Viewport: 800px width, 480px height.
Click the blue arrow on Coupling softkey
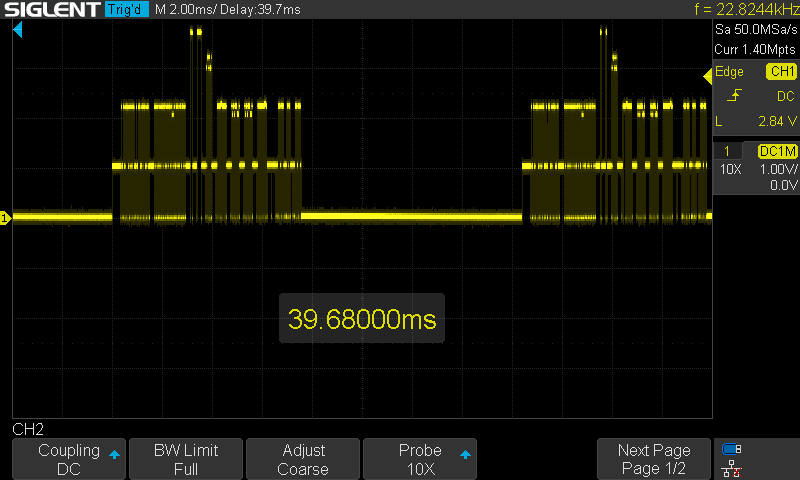click(114, 454)
